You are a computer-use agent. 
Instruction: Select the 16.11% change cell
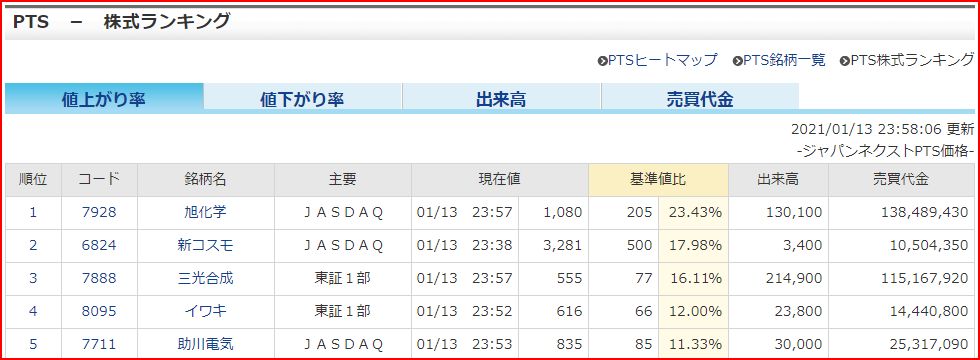(x=695, y=279)
